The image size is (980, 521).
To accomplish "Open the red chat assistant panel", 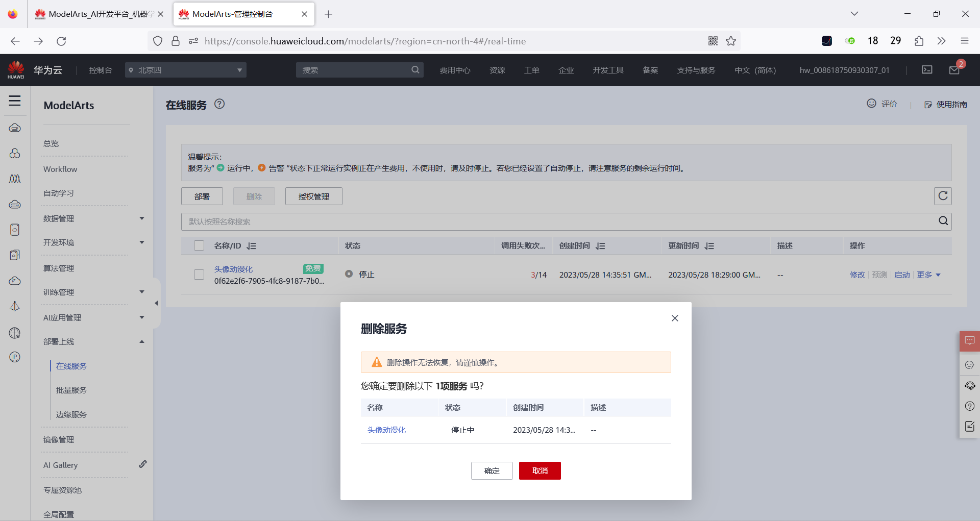I will 969,341.
